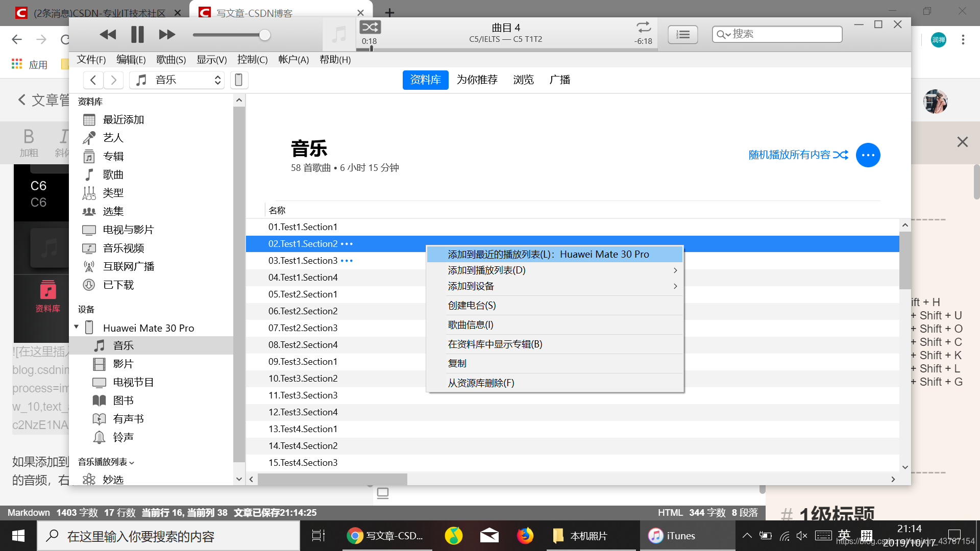This screenshot has width=980, height=551.
Task: Expand 音乐播放列表 section chevron
Action: (132, 463)
